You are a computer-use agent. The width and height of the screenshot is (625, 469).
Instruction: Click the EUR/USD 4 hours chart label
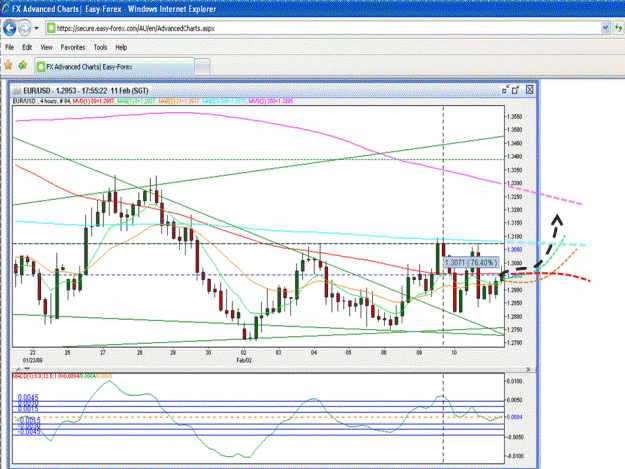(41, 101)
